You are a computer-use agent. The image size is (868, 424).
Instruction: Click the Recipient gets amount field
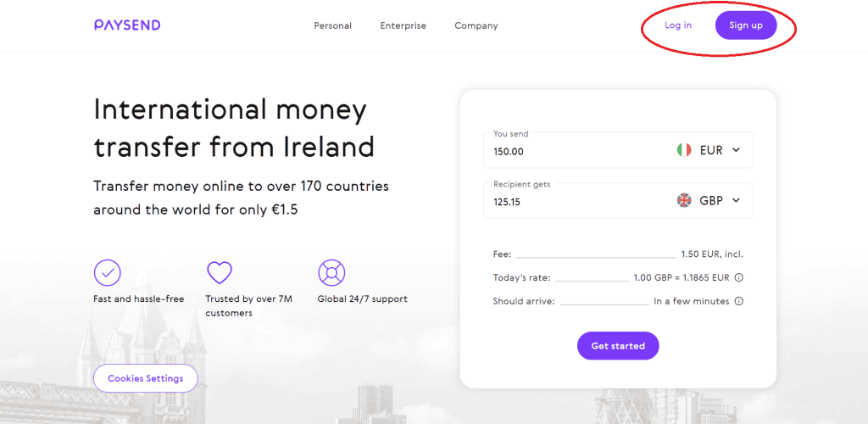(x=576, y=202)
